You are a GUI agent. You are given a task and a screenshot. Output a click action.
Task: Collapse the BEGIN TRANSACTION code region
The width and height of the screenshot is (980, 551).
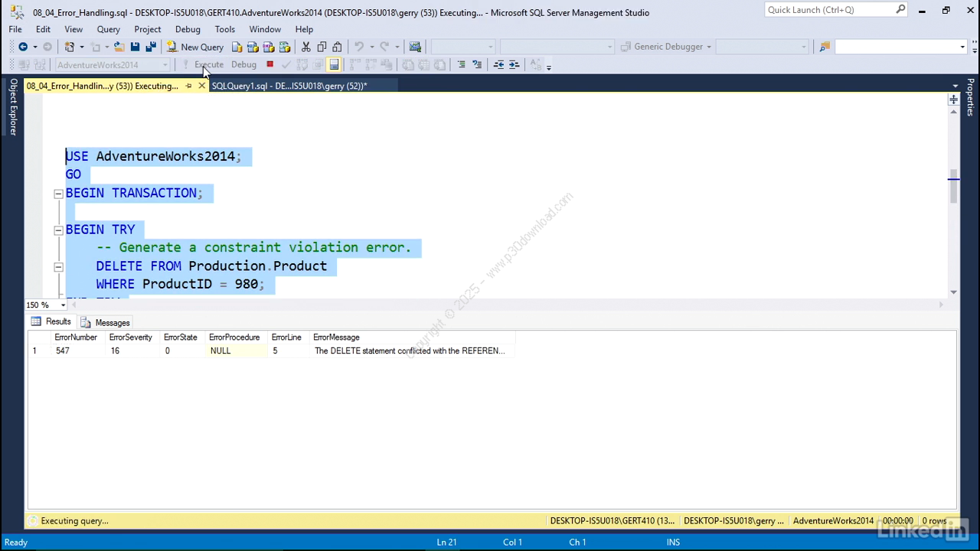(x=58, y=194)
